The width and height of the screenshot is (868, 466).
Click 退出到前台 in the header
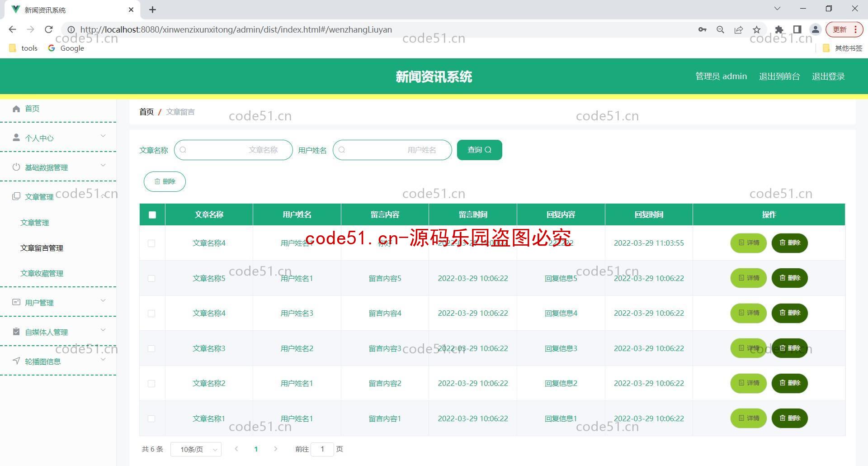pos(779,76)
